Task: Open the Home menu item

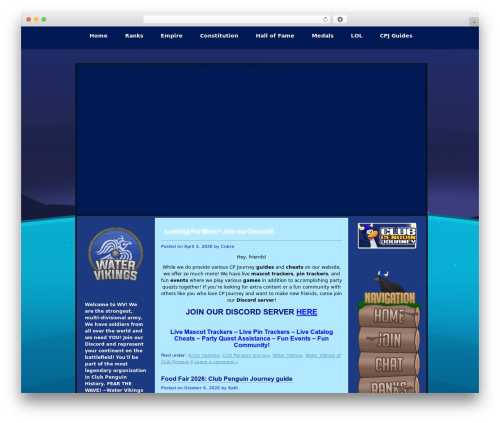Action: click(x=98, y=36)
